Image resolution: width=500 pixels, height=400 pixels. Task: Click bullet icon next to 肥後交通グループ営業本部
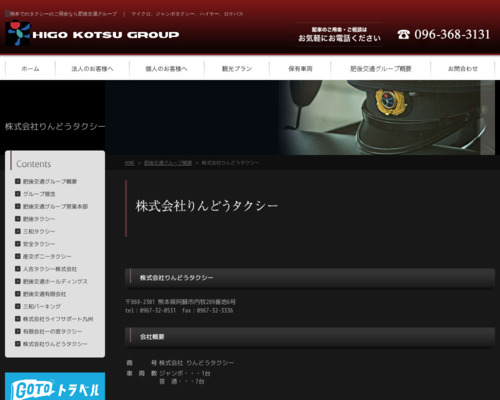point(18,206)
